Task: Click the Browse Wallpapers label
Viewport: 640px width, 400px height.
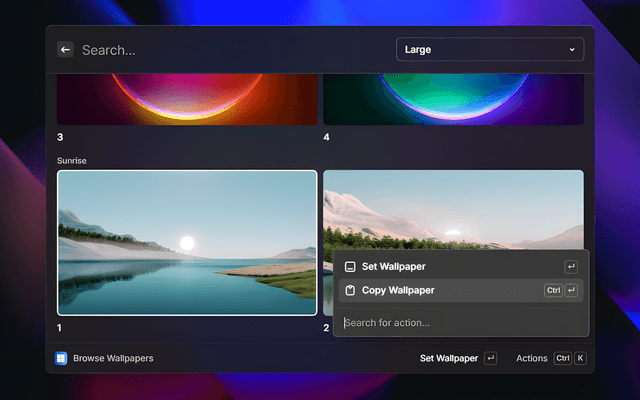Action: [x=113, y=358]
